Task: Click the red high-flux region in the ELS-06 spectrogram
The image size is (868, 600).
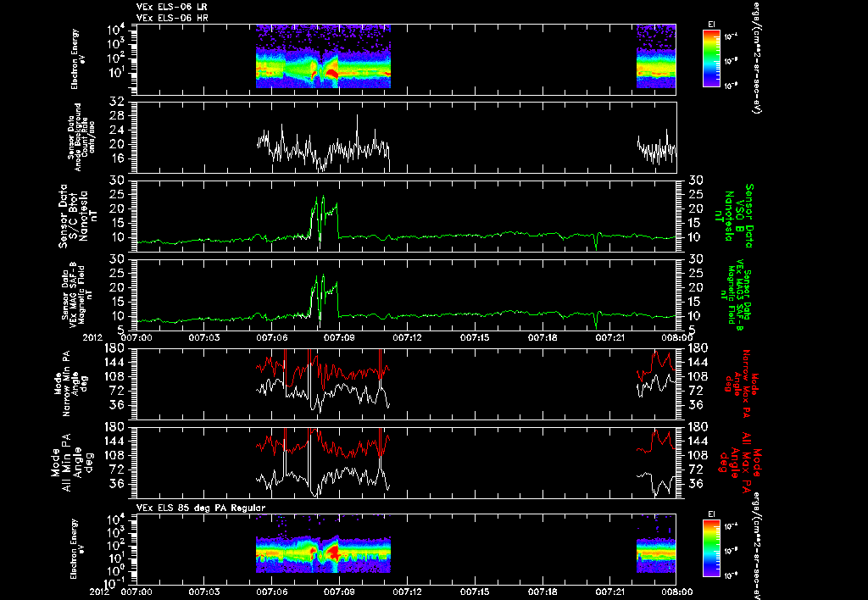Action: (332, 74)
